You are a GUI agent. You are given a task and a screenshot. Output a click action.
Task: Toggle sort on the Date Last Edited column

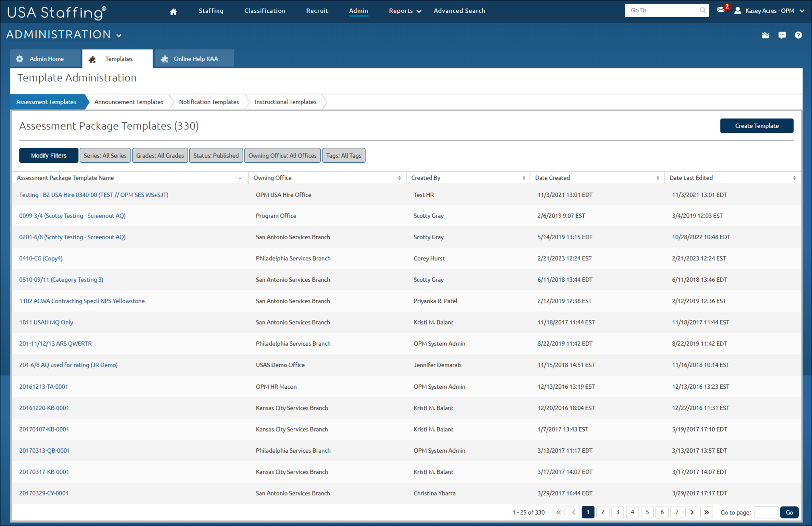[x=794, y=178]
